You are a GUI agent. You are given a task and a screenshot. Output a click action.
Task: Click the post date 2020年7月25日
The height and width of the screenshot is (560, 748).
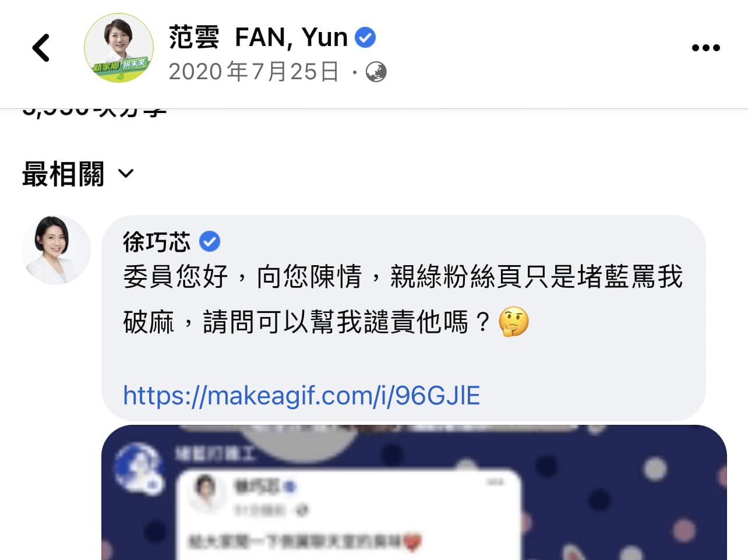254,72
